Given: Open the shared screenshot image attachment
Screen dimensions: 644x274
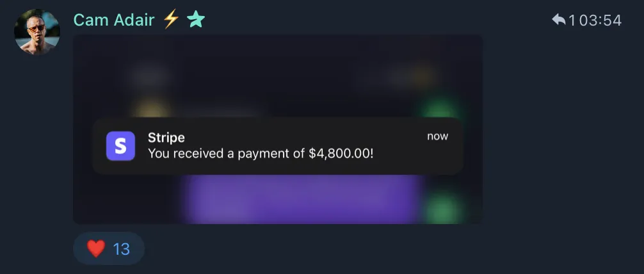Looking at the screenshot, I should click(278, 129).
